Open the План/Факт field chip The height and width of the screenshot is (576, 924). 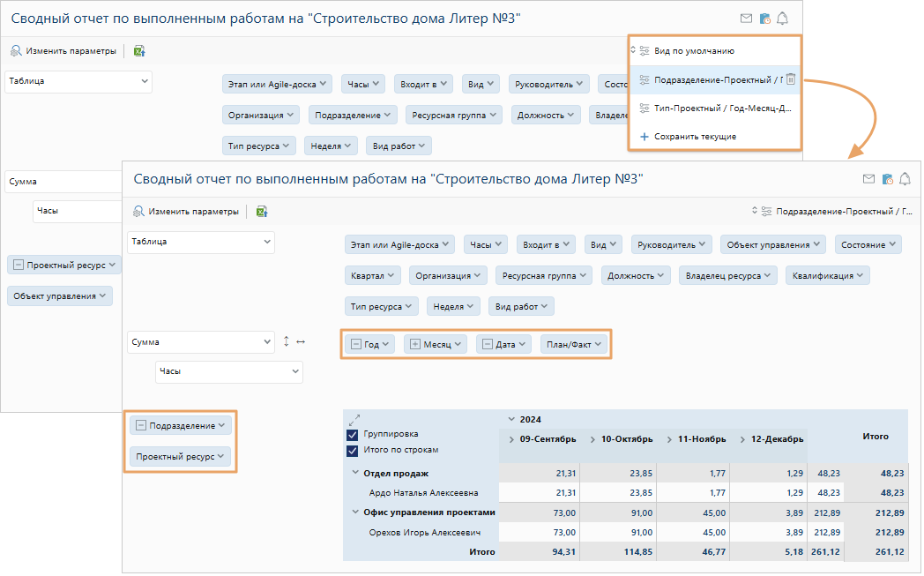pyautogui.click(x=574, y=344)
